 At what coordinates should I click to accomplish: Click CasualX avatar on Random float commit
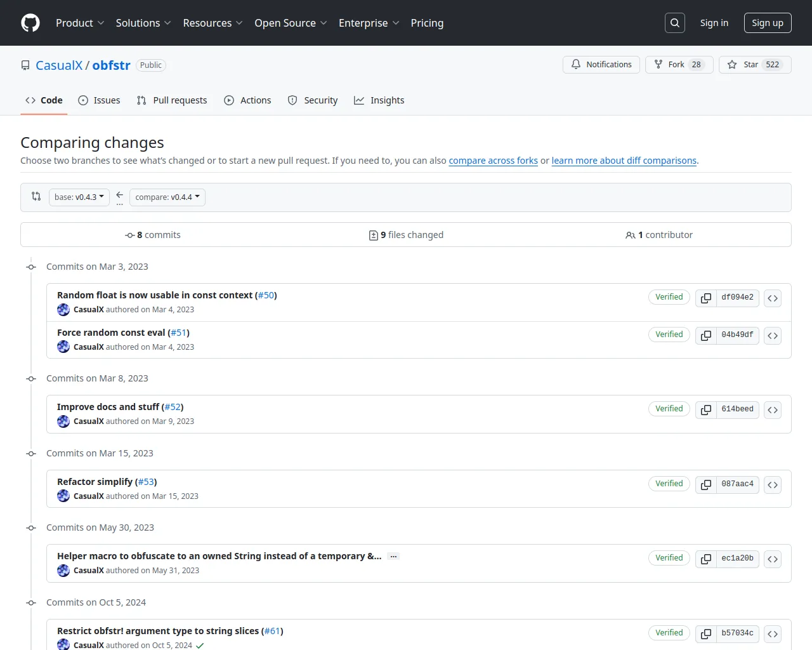click(x=63, y=310)
